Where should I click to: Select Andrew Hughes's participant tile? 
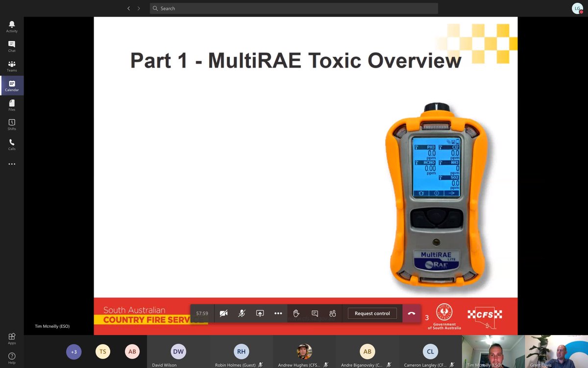tap(304, 352)
